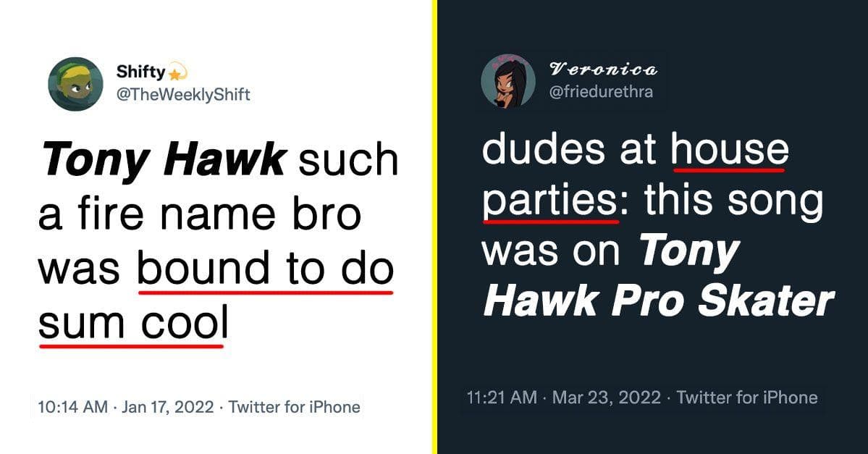Image resolution: width=868 pixels, height=454 pixels.
Task: Open the @friedurethra handle
Action: click(x=602, y=93)
